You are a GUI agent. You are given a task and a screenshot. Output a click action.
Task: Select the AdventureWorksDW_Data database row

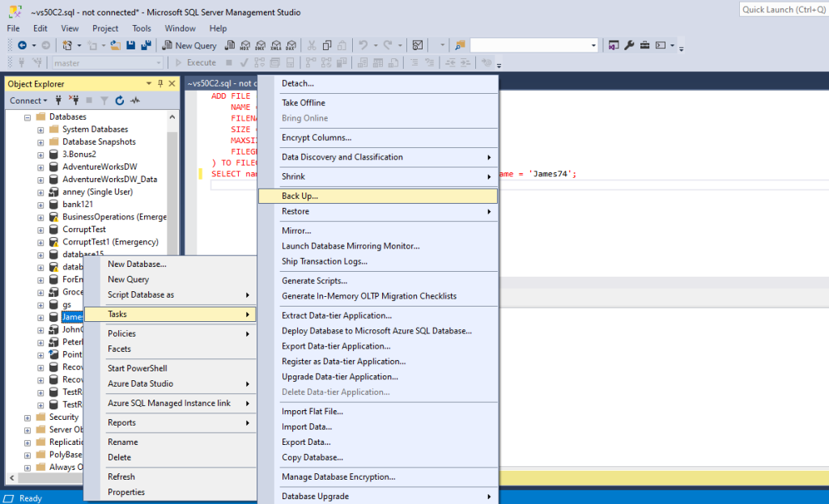109,180
